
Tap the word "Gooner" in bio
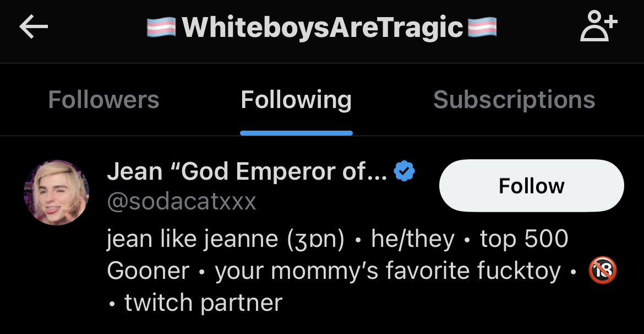148,271
